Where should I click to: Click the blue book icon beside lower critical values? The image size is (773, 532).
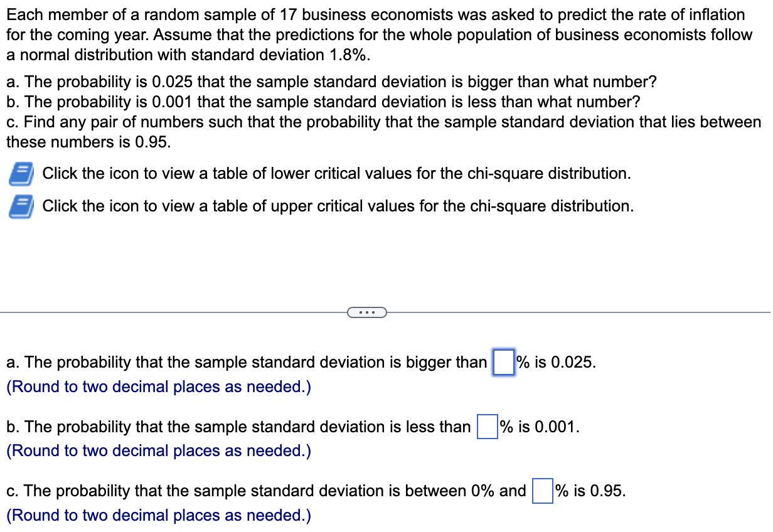(19, 174)
